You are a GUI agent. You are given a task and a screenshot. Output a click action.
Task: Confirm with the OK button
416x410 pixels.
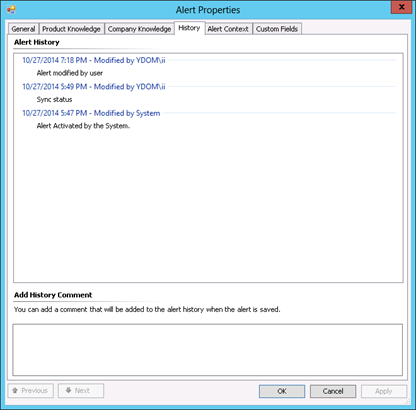pyautogui.click(x=282, y=391)
